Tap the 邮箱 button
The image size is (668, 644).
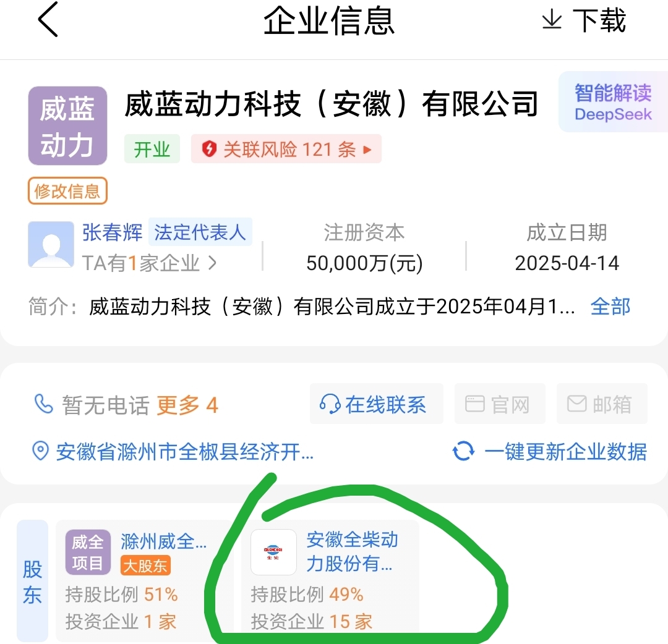click(x=602, y=404)
